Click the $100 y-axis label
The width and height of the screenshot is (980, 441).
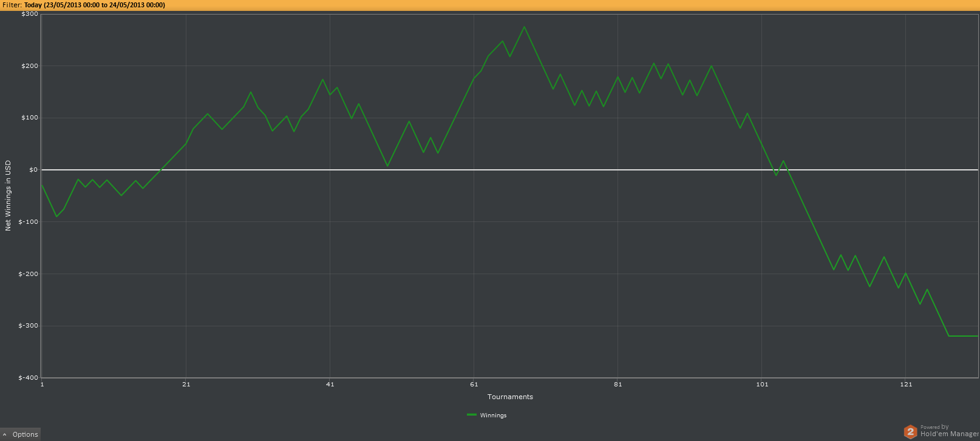30,118
